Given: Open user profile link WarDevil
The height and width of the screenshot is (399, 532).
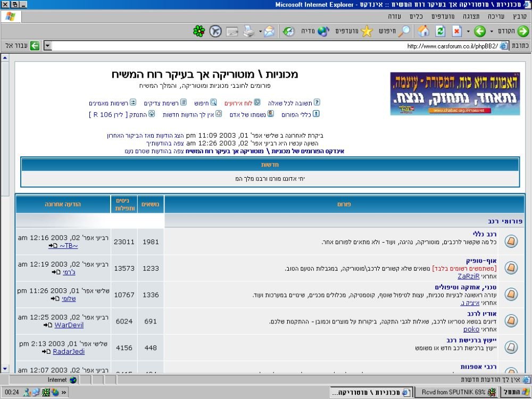Looking at the screenshot, I should click(69, 325).
